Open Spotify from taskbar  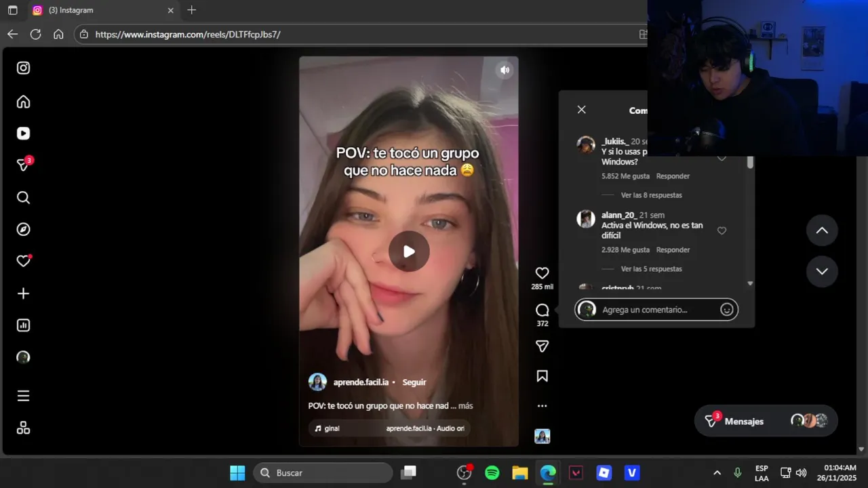[x=492, y=472]
